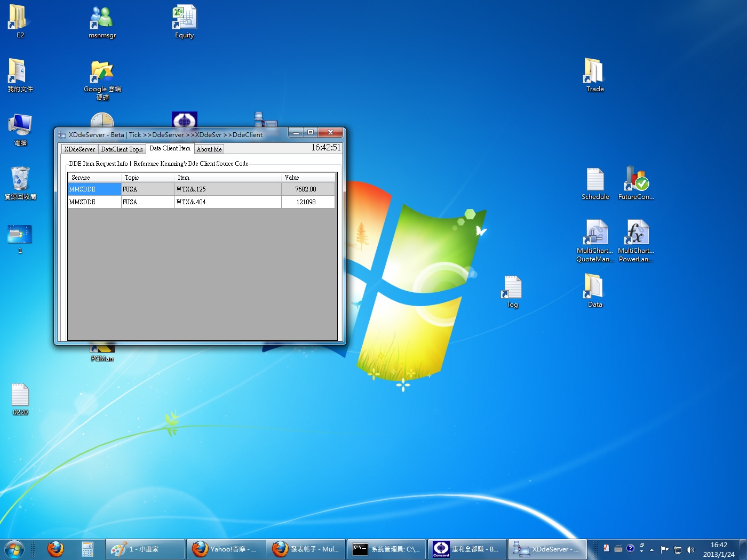The width and height of the screenshot is (747, 560).
Task: Launch pinned Firefox in the taskbar
Action: click(x=55, y=549)
